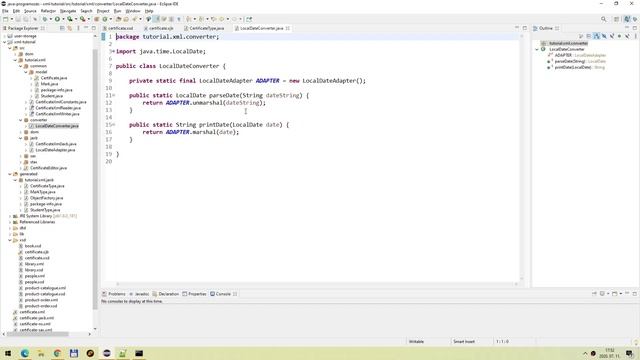Click the Eclipse icon in the taskbar

point(107,353)
